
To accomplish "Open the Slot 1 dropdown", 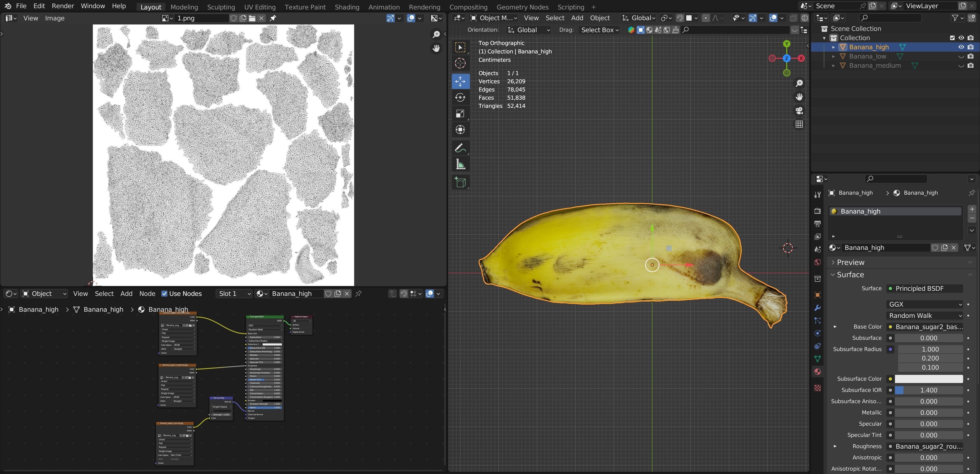I will point(234,294).
